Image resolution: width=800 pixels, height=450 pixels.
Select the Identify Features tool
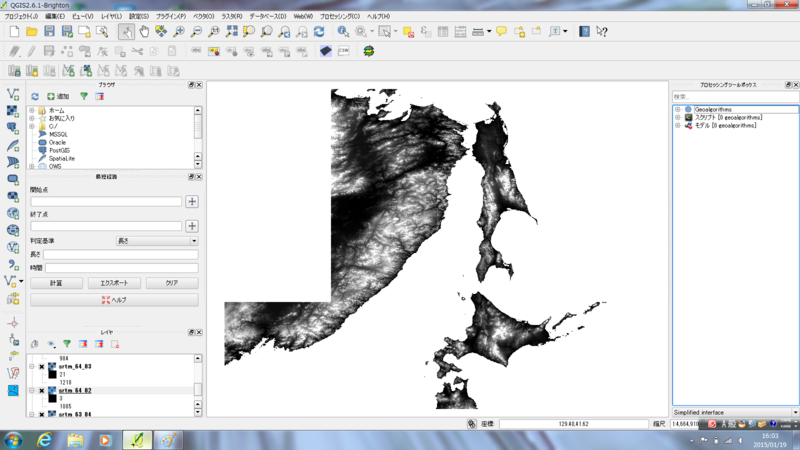tap(343, 32)
